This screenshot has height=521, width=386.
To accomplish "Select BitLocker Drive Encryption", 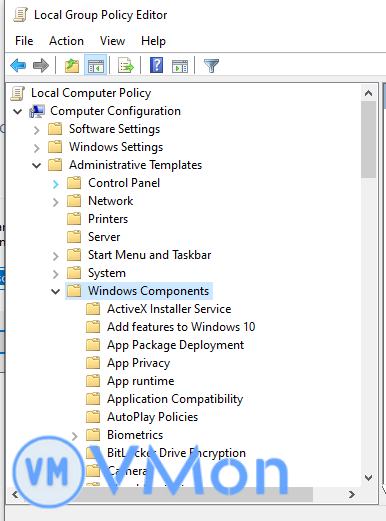I will click(176, 453).
